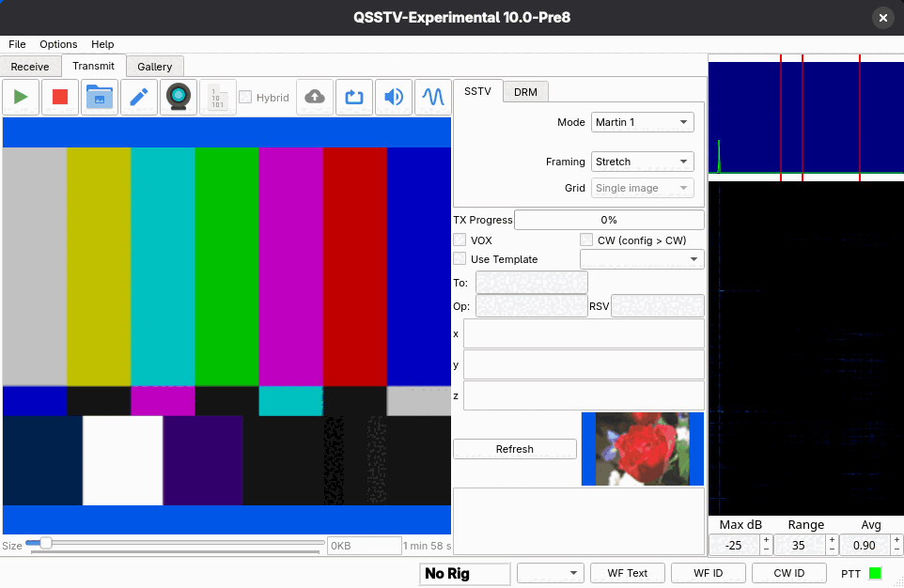Click the RSV input field
This screenshot has width=904, height=588.
click(x=657, y=306)
